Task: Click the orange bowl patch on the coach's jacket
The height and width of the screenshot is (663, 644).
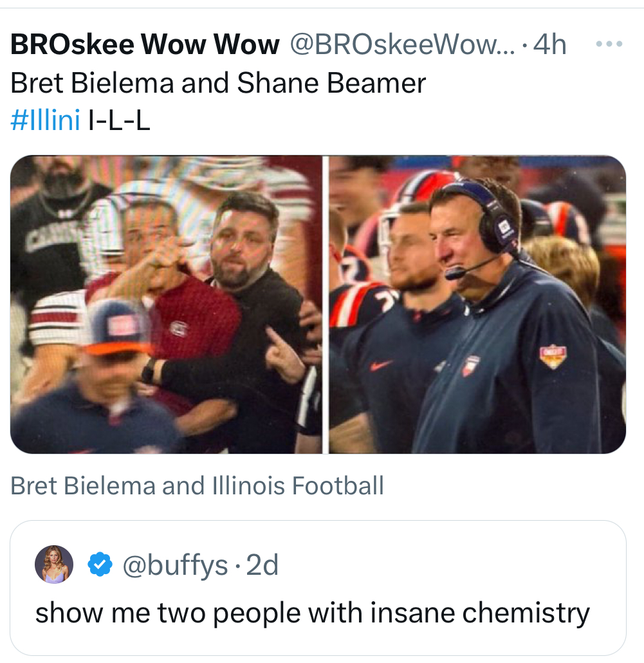Action: [553, 356]
